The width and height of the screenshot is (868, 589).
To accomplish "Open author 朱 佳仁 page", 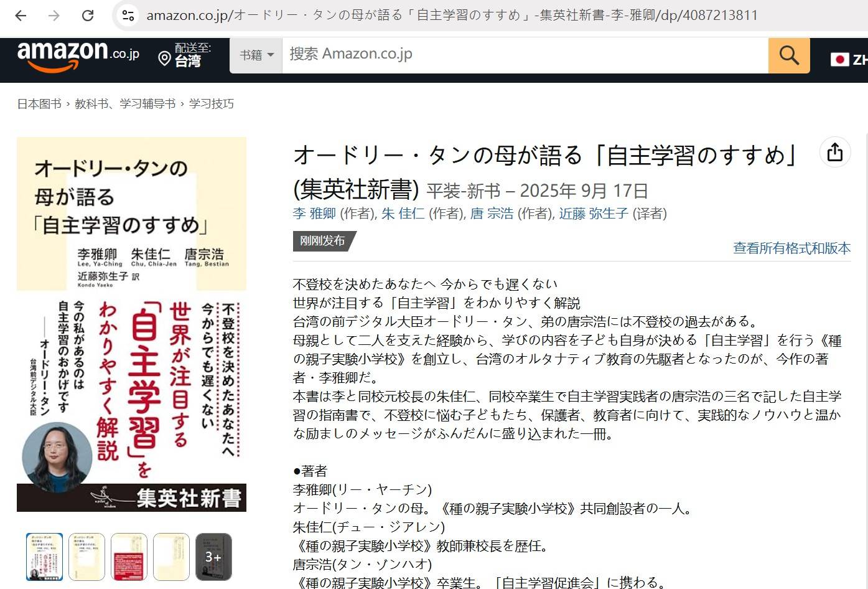I will pos(403,214).
